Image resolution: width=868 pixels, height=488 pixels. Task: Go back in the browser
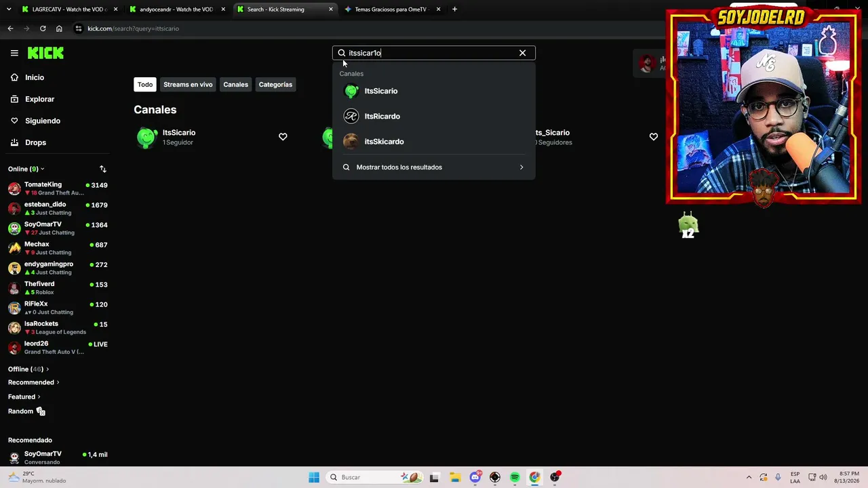(x=10, y=28)
